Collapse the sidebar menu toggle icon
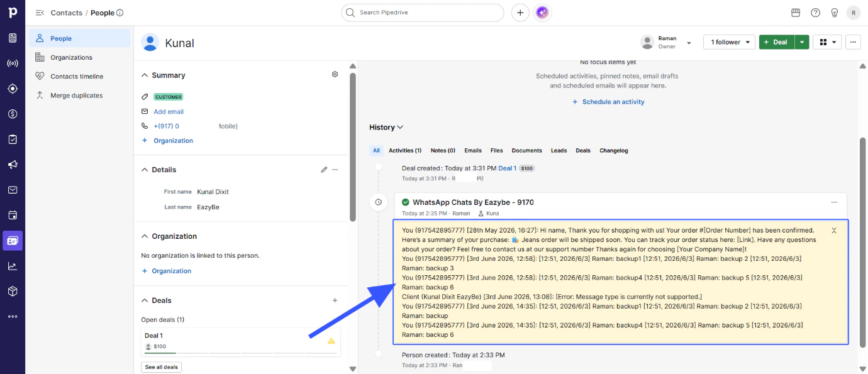Viewport: 868px width, 374px height. pyautogui.click(x=40, y=13)
